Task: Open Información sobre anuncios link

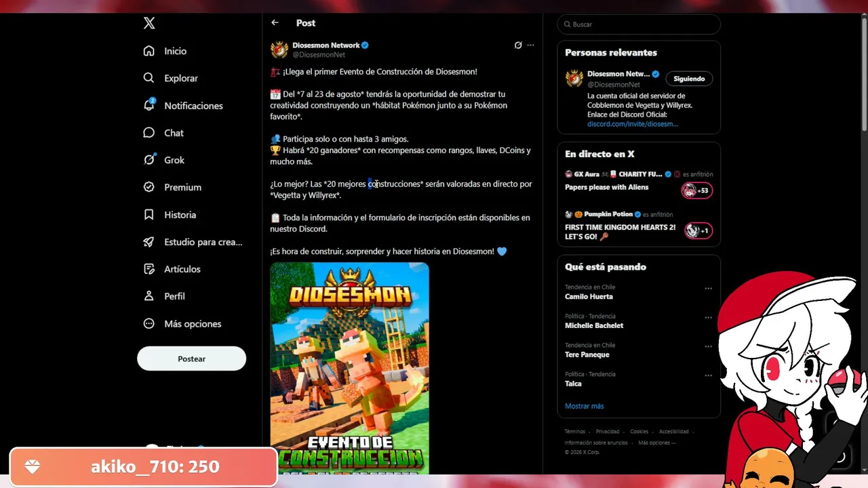Action: [596, 443]
